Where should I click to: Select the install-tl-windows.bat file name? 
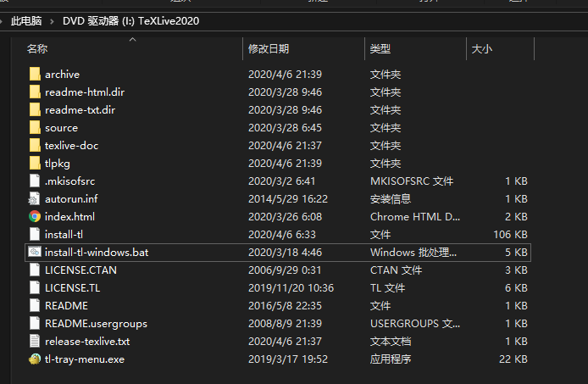[97, 253]
